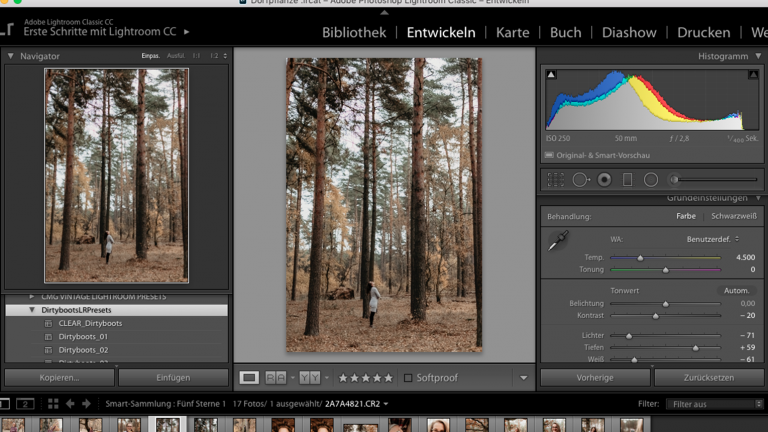The width and height of the screenshot is (768, 432).
Task: Select the Red Eye Correction tool
Action: click(604, 180)
